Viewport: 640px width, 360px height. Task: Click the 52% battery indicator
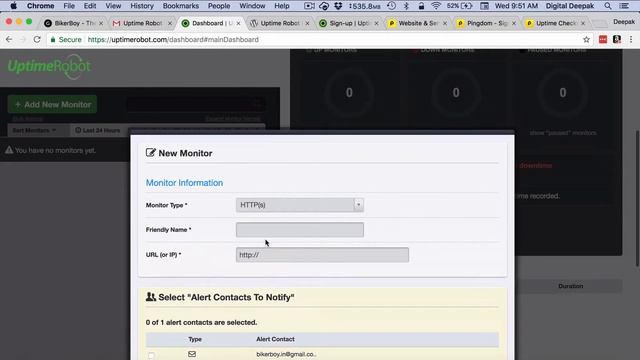460,6
